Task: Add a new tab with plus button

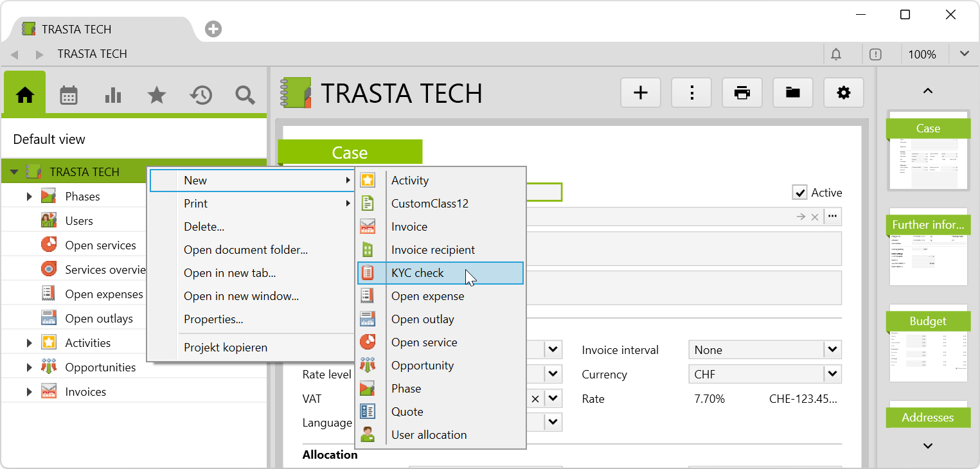Action: click(x=213, y=29)
